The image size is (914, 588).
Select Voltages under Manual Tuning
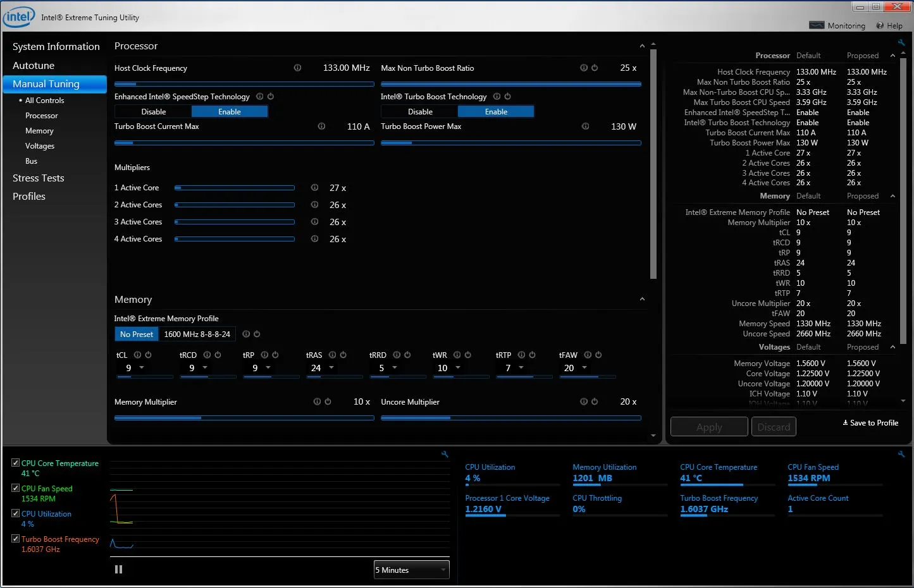[40, 146]
